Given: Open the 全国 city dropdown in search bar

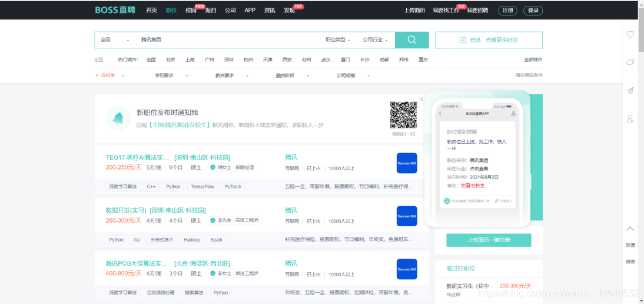Looking at the screenshot, I should [x=115, y=40].
